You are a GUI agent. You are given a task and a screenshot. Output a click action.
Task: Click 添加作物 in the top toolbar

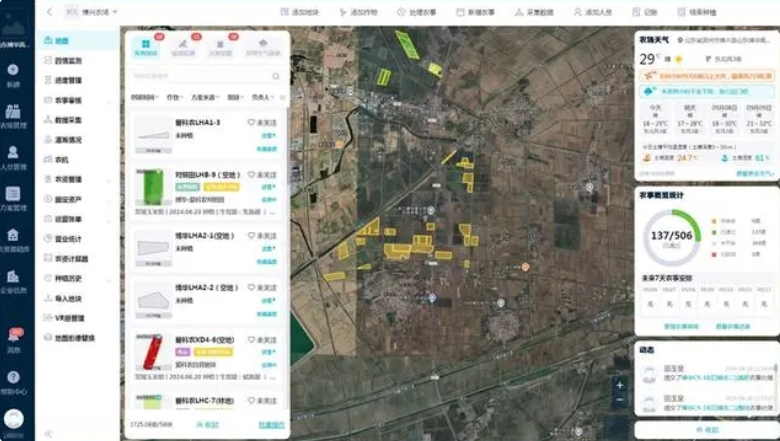click(x=358, y=12)
